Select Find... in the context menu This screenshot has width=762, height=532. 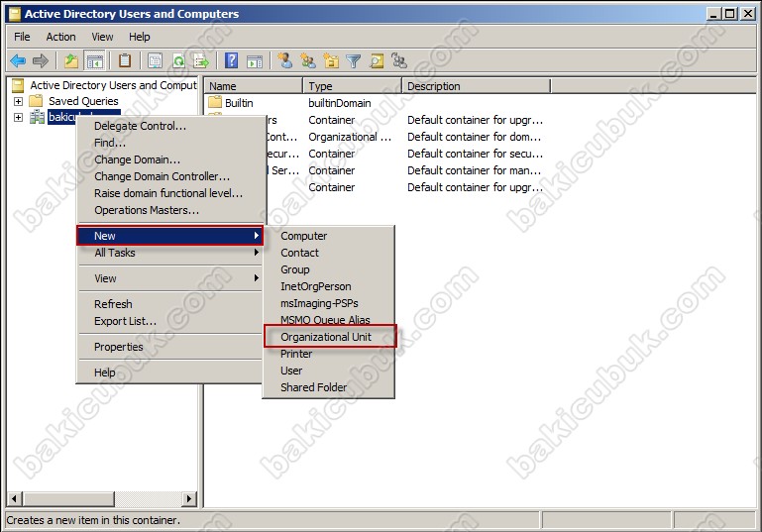(x=171, y=143)
